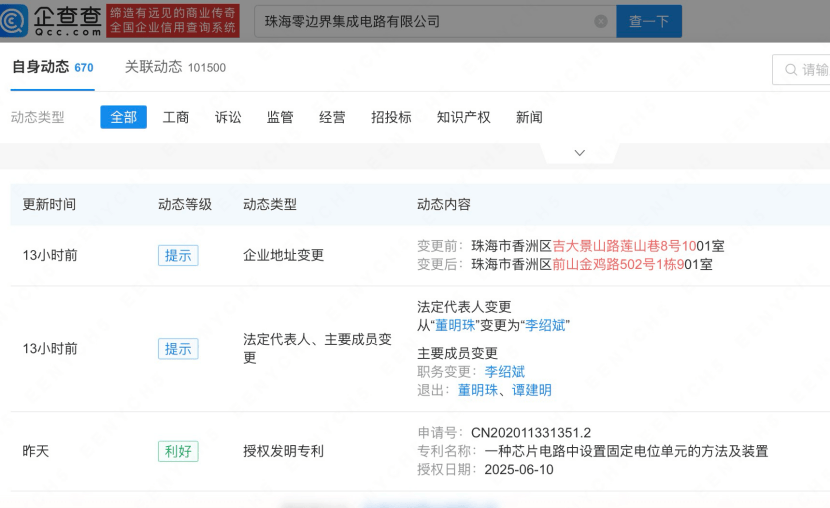The image size is (830, 508).
Task: Click into the company name search field
Action: (x=420, y=21)
